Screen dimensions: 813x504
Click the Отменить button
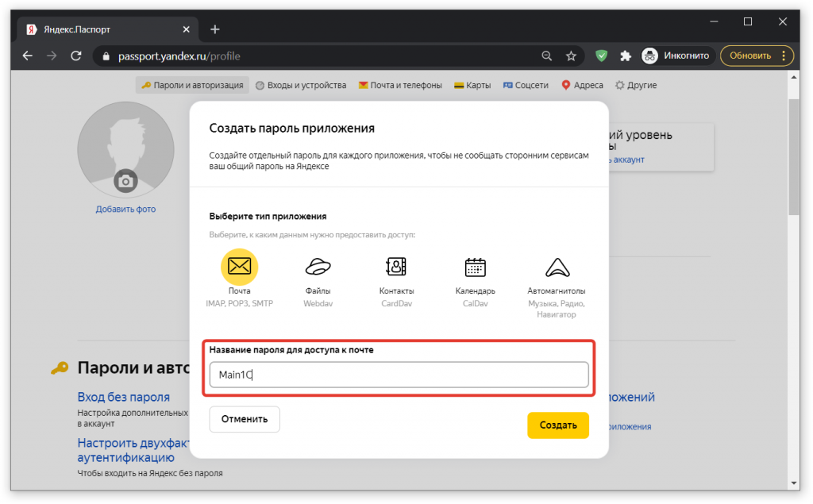pyautogui.click(x=245, y=419)
